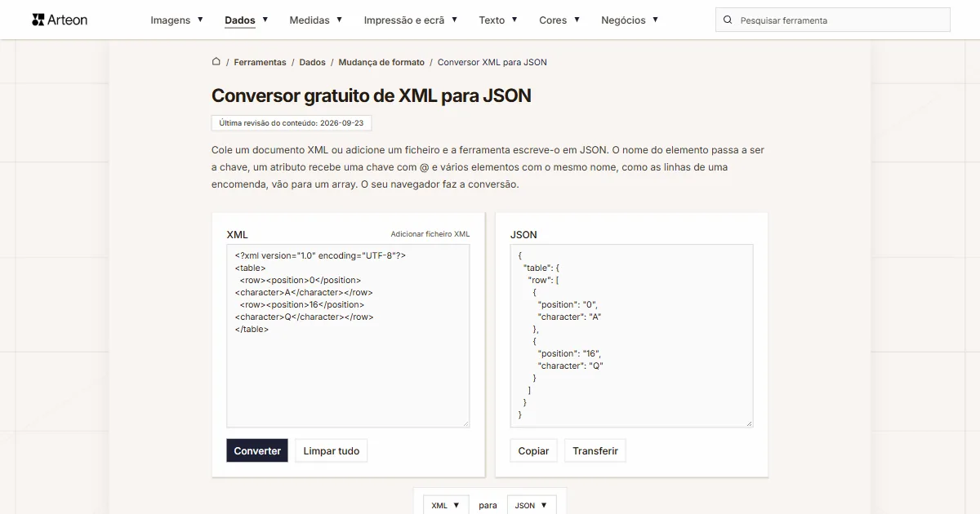
Task: Follow the Mudança de formato breadcrumb
Action: pyautogui.click(x=381, y=62)
